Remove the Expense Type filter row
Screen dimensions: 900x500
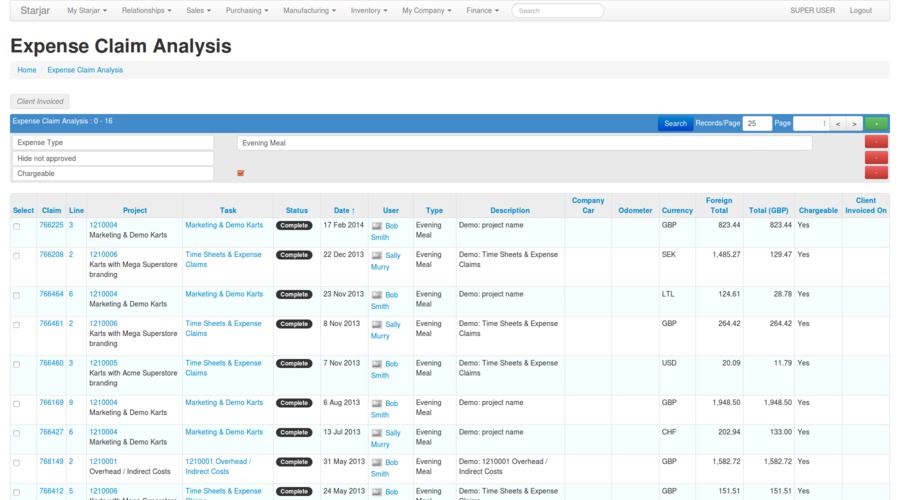(876, 142)
